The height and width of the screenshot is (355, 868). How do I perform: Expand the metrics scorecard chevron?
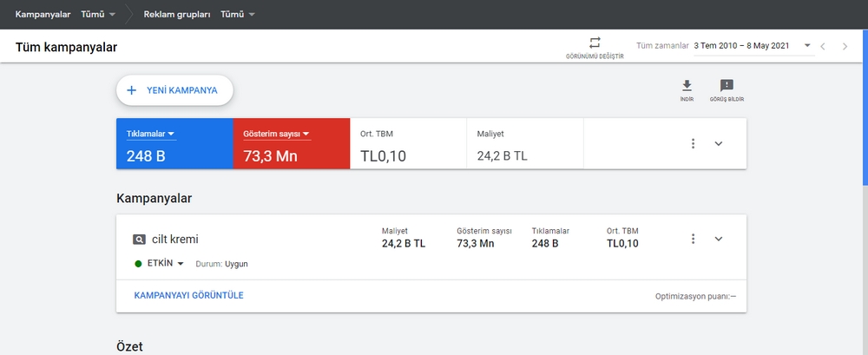[x=719, y=143]
